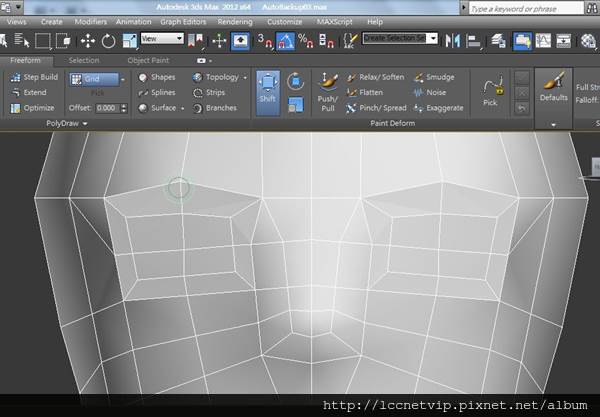The height and width of the screenshot is (417, 600).
Task: Click the Extend button
Action: (x=29, y=93)
